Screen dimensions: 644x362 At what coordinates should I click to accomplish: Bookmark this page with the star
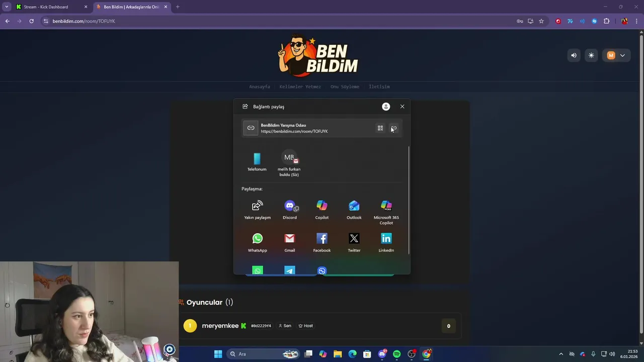541,21
